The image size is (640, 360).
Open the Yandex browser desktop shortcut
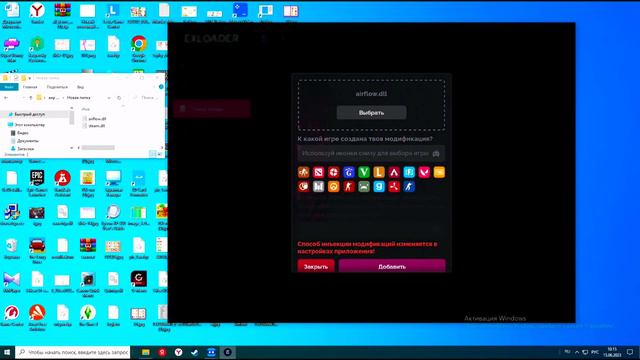pos(37,14)
